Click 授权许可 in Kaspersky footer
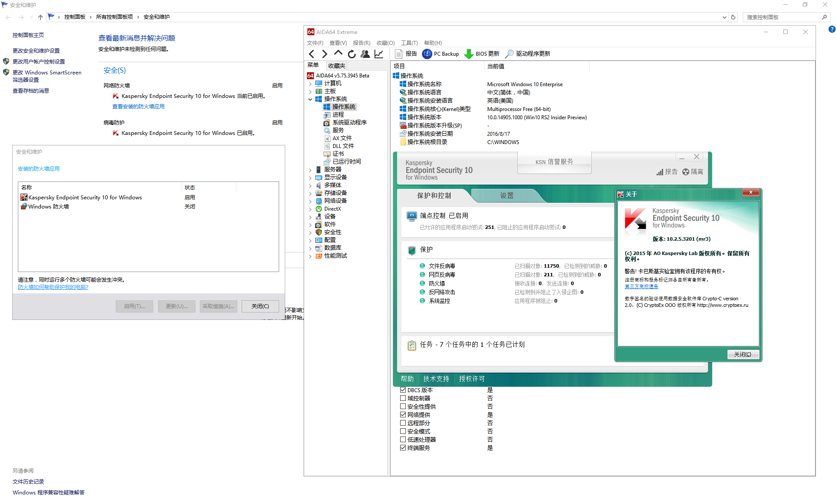This screenshot has height=504, width=836. 472,379
